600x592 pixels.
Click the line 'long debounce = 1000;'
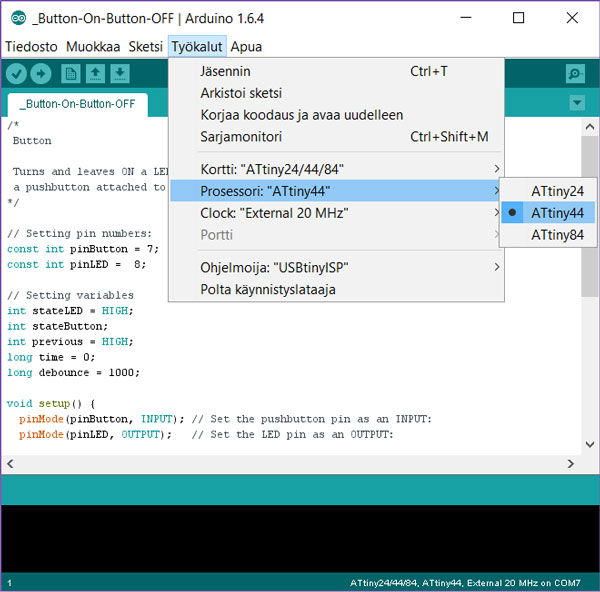73,372
